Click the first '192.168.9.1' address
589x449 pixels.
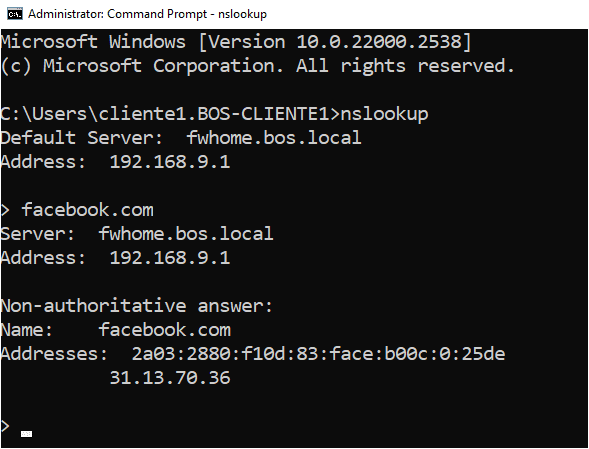[169, 162]
